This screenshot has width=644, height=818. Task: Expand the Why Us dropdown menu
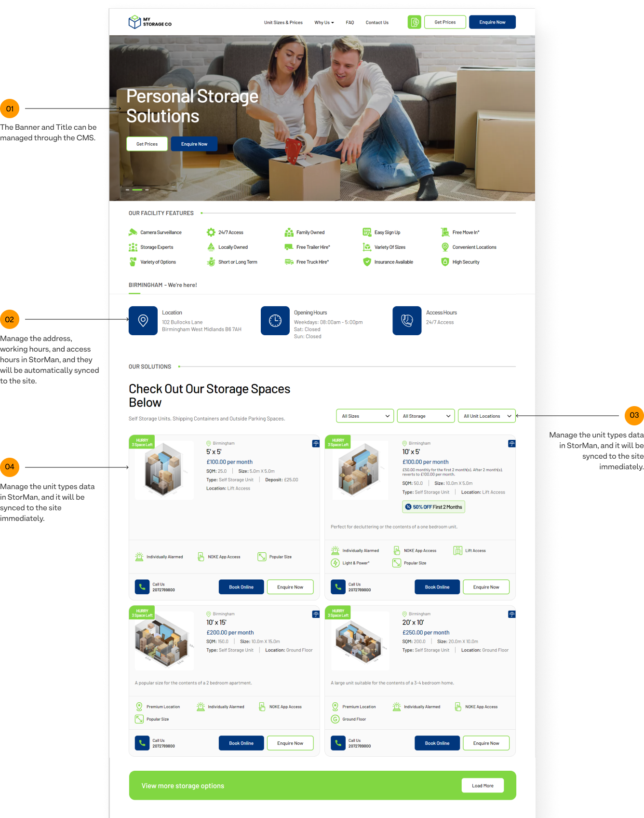tap(324, 23)
